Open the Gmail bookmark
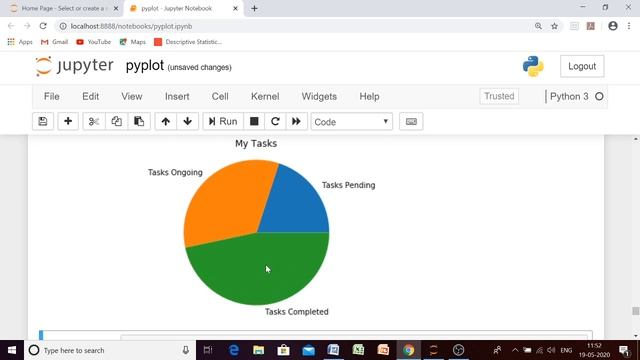This screenshot has width=640, height=360. (x=54, y=42)
